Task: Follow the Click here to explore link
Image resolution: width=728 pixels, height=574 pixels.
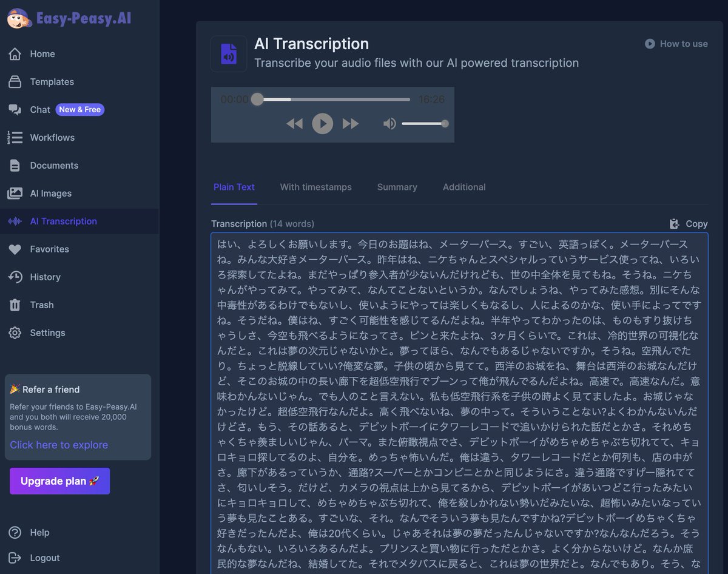Action: coord(59,445)
